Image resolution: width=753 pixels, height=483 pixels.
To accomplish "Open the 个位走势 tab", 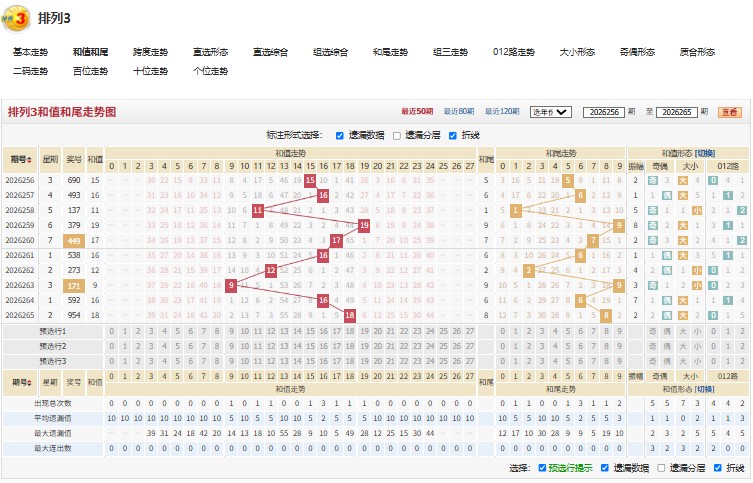I will tap(210, 71).
